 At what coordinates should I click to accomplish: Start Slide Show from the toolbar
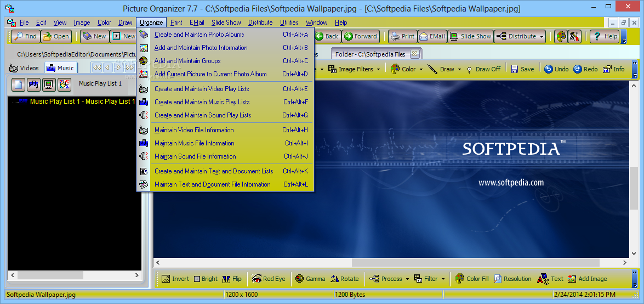pyautogui.click(x=470, y=36)
